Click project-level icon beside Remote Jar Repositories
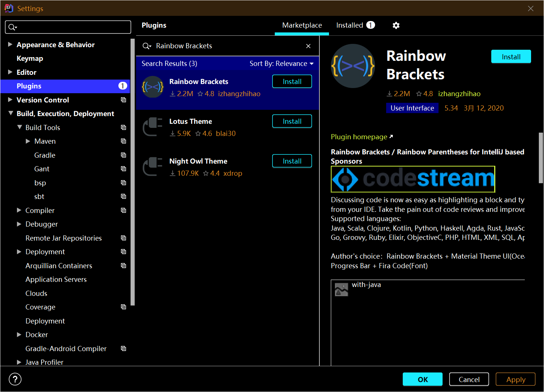The height and width of the screenshot is (392, 544). pos(124,238)
